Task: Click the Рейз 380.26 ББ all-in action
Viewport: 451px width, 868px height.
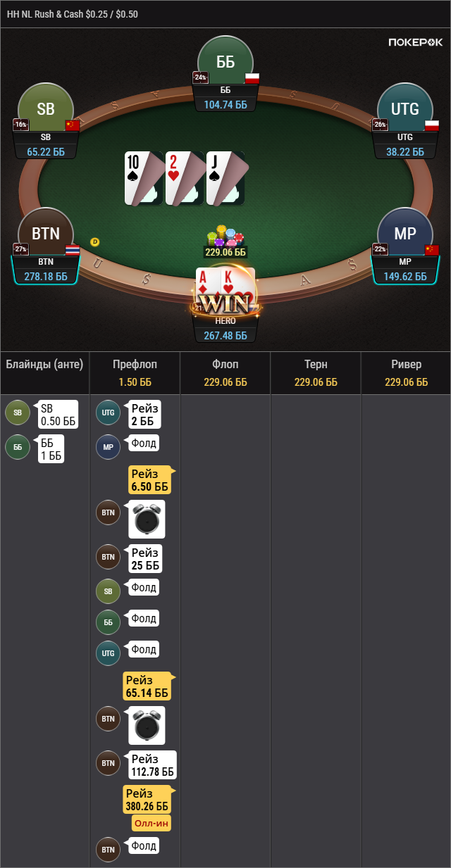Action: [x=147, y=800]
